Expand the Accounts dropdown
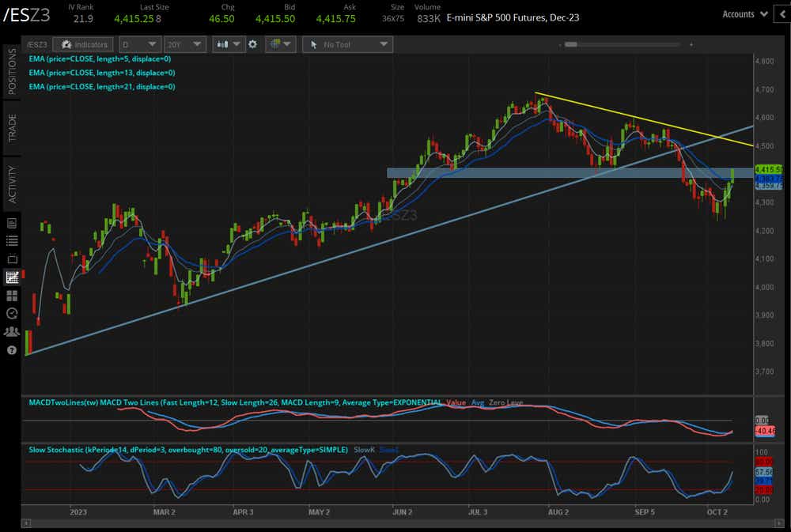This screenshot has height=532, width=791. point(744,14)
